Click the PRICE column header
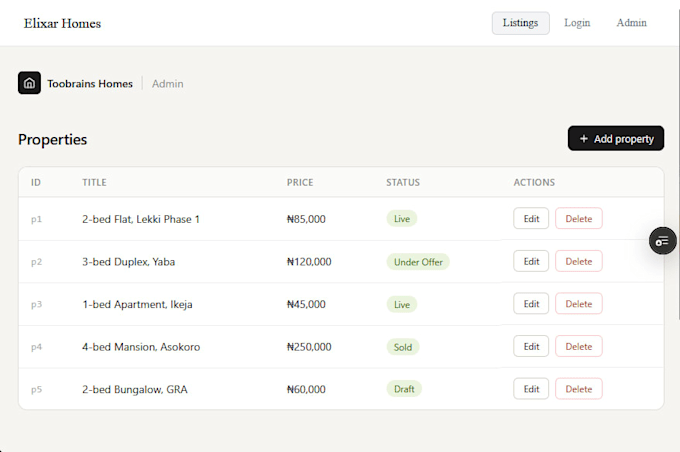 coord(300,182)
